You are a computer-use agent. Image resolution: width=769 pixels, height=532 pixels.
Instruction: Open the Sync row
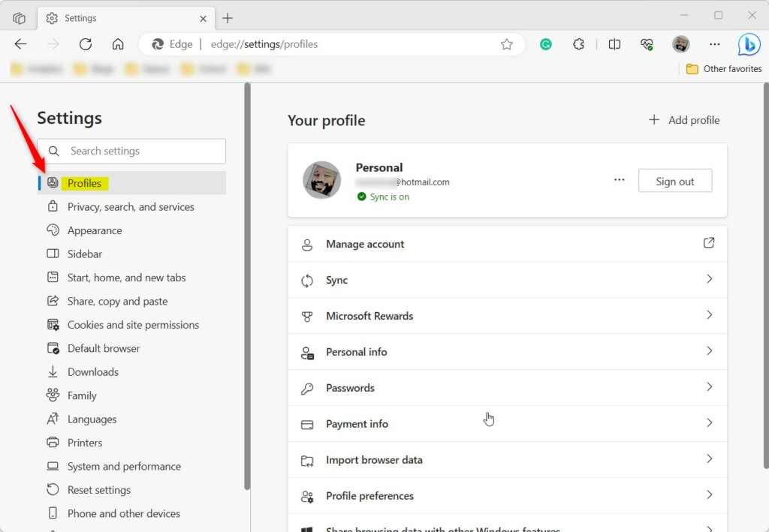[x=507, y=280]
